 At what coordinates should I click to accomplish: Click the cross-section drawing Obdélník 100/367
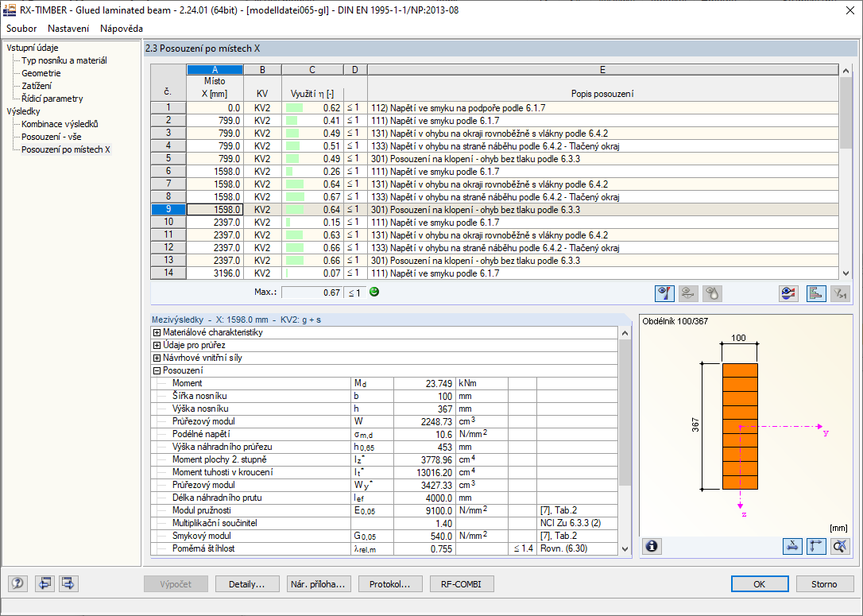coord(740,426)
